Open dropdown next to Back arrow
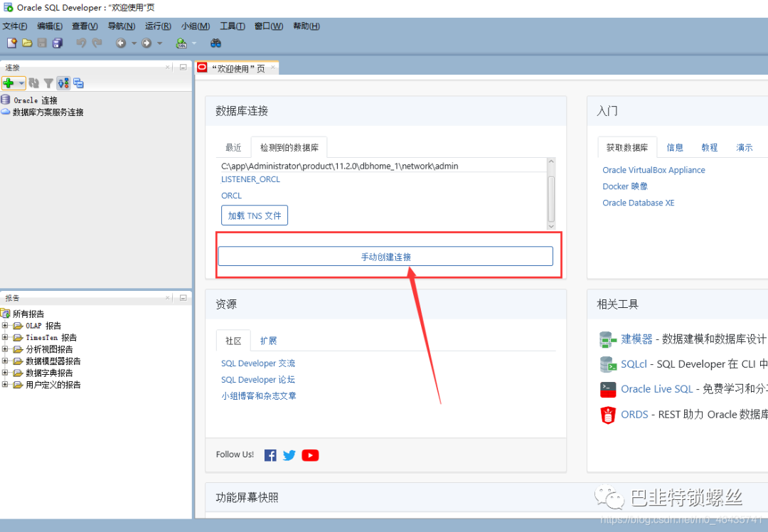The image size is (768, 532). (134, 43)
